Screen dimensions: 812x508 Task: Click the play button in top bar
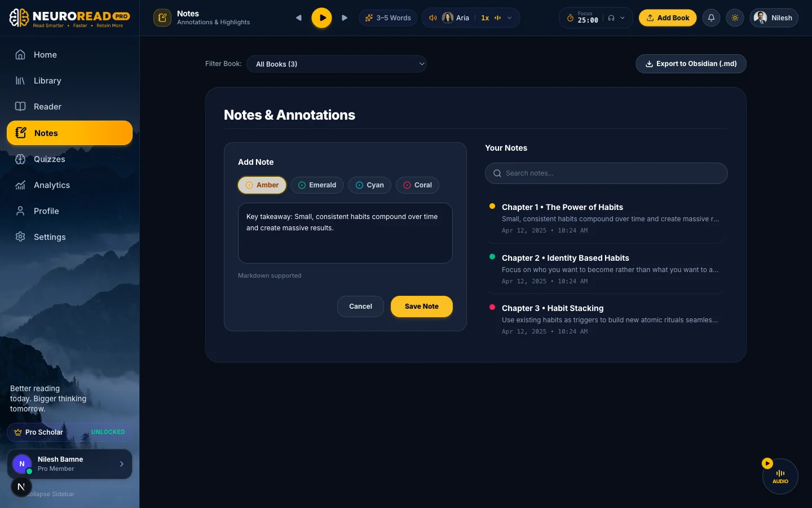[x=322, y=18]
